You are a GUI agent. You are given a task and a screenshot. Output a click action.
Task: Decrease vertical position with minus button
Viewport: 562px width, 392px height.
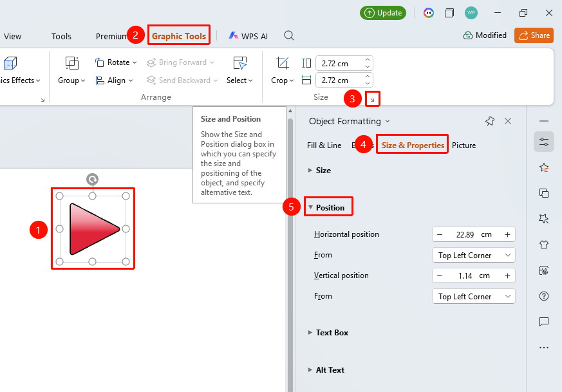[440, 276]
